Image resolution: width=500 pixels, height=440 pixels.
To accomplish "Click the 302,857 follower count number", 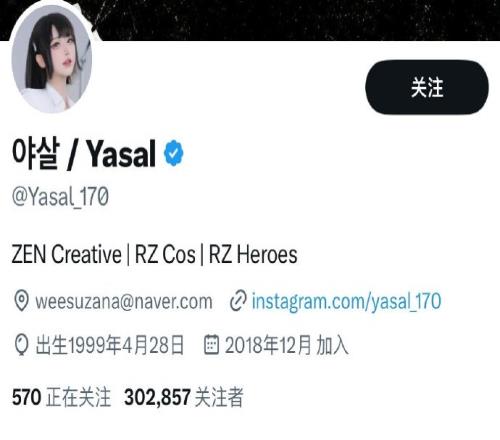I will click(x=157, y=397).
